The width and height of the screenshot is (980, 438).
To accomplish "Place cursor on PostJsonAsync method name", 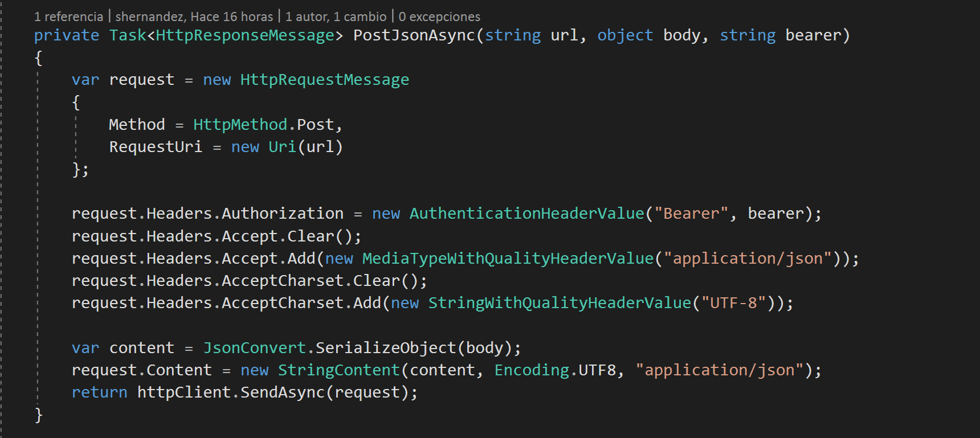I will 414,35.
